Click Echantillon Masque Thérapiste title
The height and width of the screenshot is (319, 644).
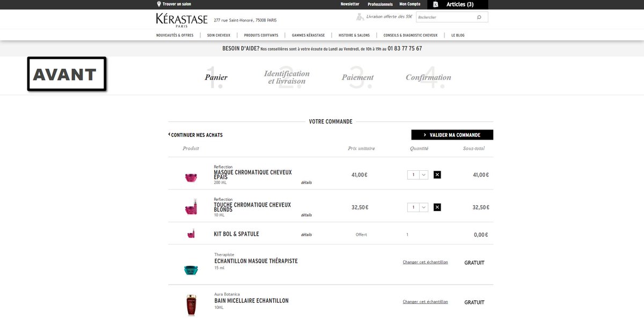256,261
